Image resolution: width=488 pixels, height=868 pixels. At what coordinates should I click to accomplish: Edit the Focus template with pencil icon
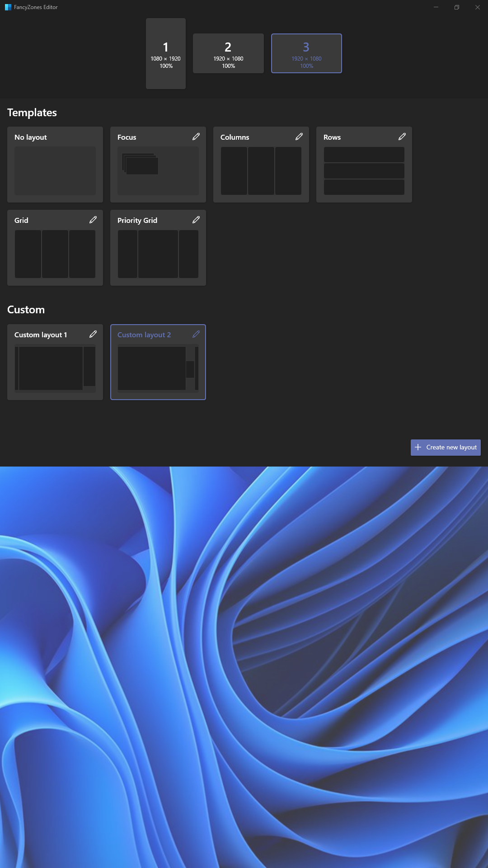[196, 137]
